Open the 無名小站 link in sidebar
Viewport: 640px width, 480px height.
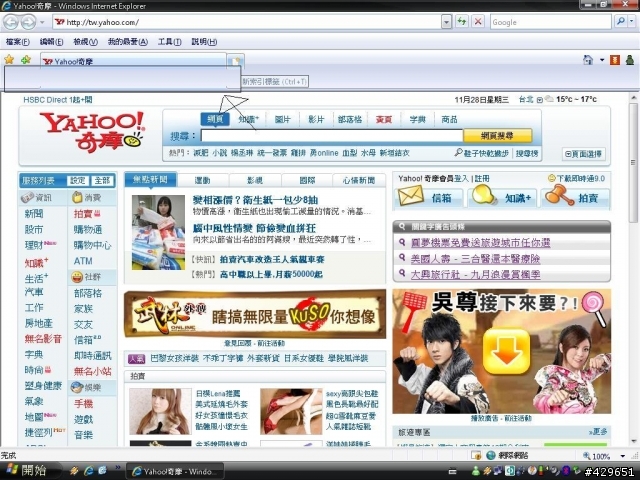(93, 371)
